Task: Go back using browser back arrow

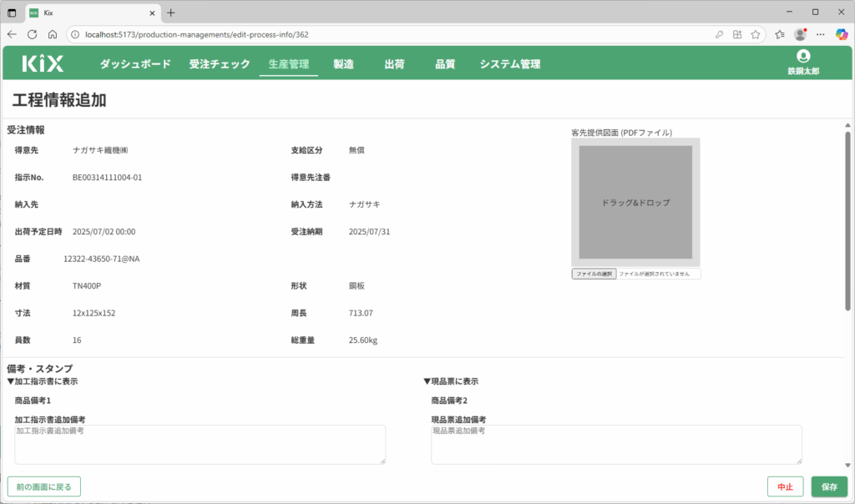Action: click(x=12, y=34)
